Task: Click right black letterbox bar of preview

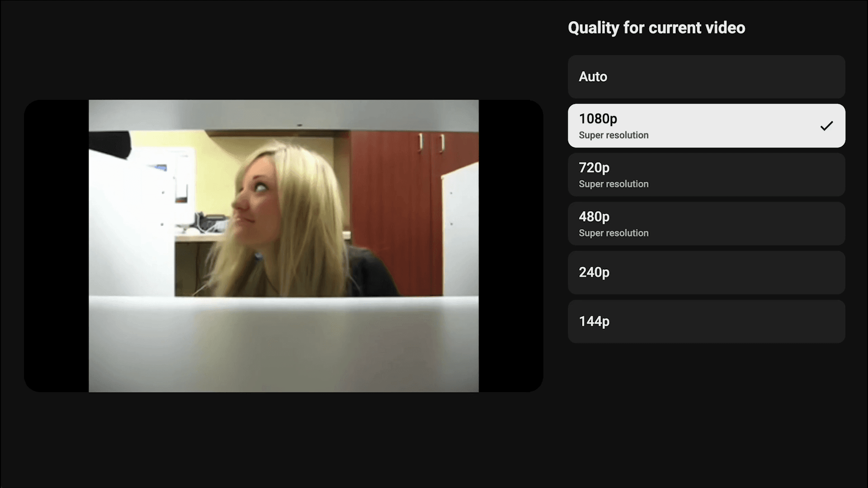Action: pyautogui.click(x=511, y=246)
